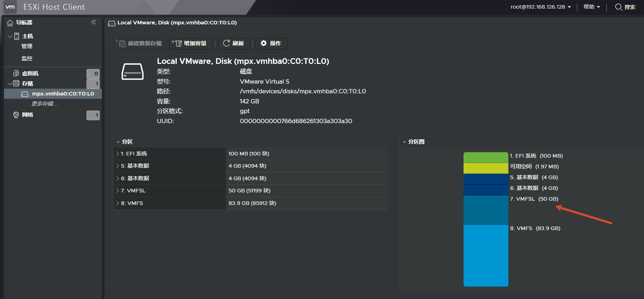This screenshot has height=299, width=644.
Task: Click the 操作 button
Action: click(271, 43)
